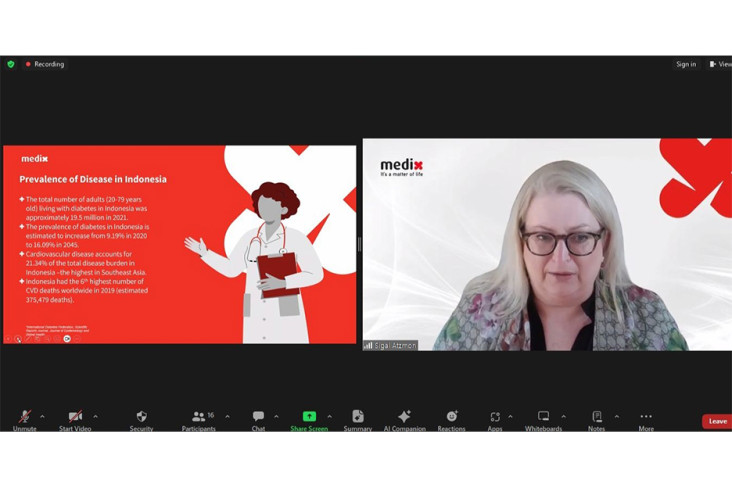Click the green encryption shield icon
The height and width of the screenshot is (488, 732).
coord(11,64)
